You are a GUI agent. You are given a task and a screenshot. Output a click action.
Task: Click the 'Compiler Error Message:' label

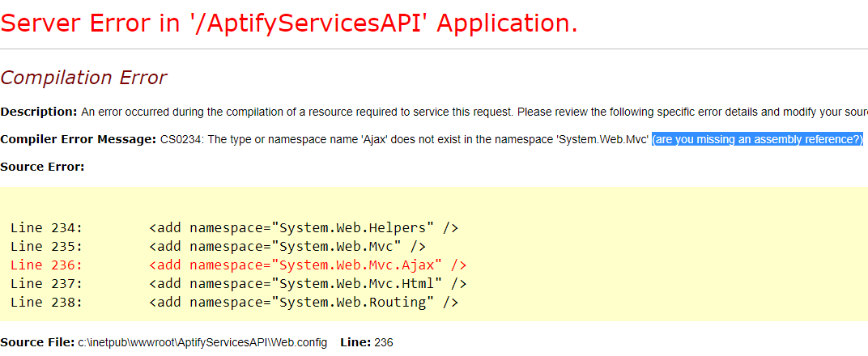coord(78,139)
